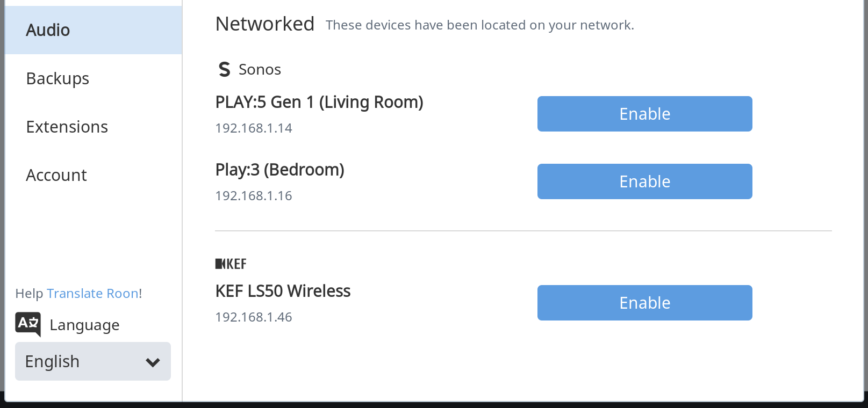Viewport: 868px width, 408px height.
Task: Expand the language dropdown chevron
Action: 153,362
